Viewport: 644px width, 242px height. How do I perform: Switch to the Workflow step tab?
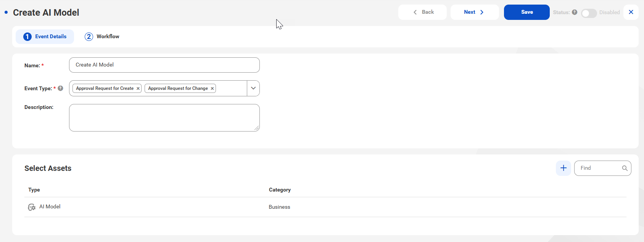[x=102, y=37]
